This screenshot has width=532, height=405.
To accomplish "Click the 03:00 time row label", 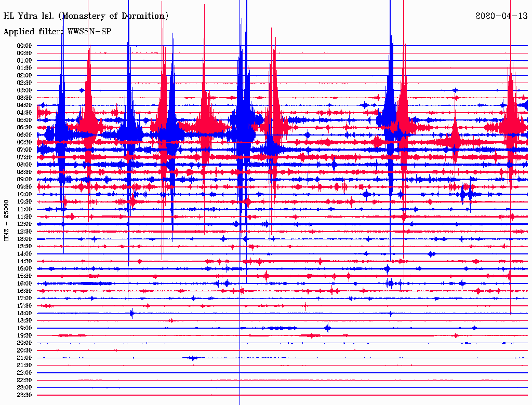I will click(24, 90).
